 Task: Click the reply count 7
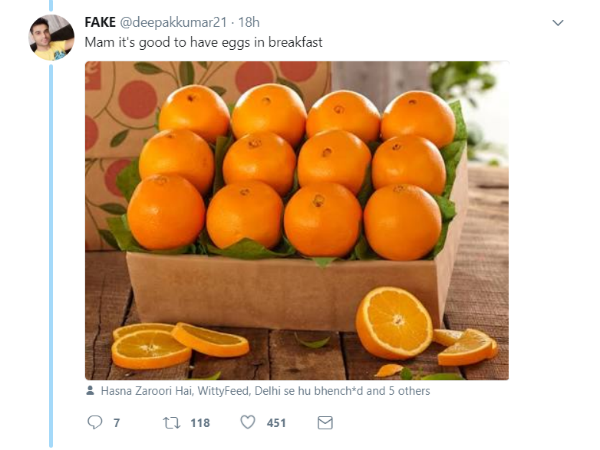click(x=116, y=423)
